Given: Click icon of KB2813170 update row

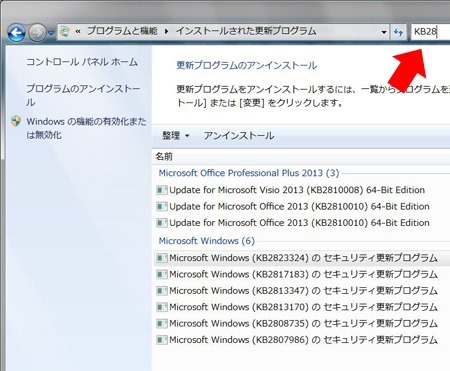Looking at the screenshot, I should [x=162, y=307].
